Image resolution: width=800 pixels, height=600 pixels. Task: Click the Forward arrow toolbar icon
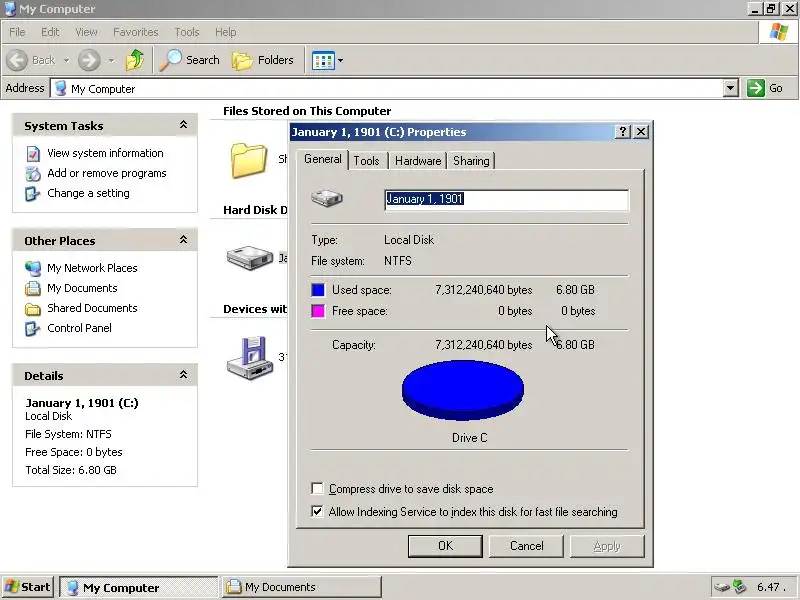click(x=89, y=60)
